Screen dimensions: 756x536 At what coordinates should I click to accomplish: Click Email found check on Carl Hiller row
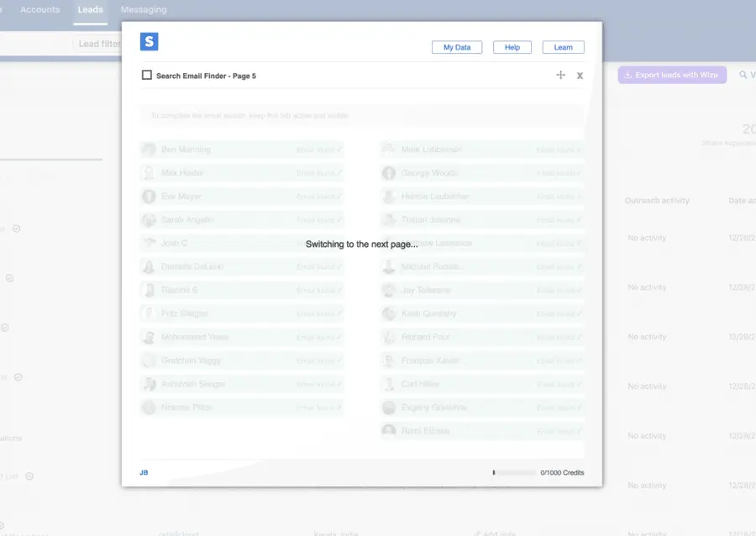pos(559,385)
